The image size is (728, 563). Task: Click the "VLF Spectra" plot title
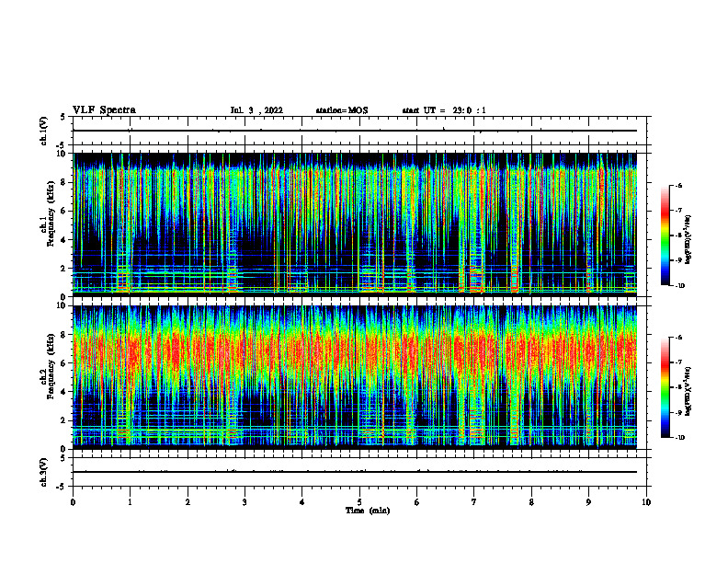(104, 110)
